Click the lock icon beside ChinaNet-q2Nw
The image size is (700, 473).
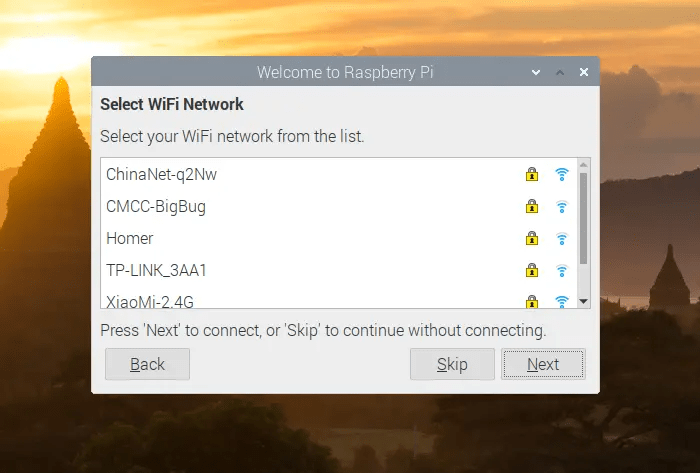[x=532, y=174]
